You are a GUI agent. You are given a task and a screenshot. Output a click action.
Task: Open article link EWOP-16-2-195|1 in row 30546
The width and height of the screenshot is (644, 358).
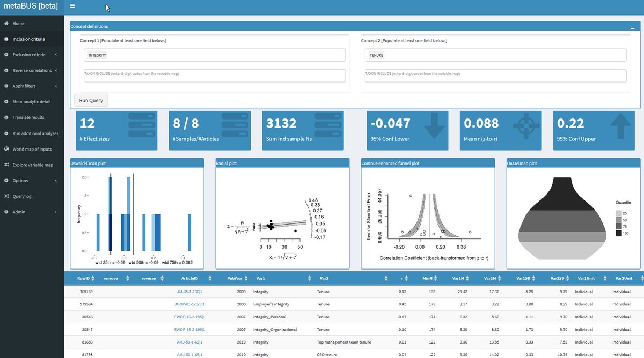point(190,317)
